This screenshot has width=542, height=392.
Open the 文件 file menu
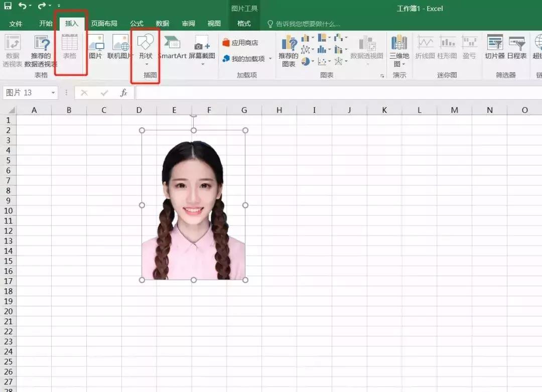click(x=16, y=24)
